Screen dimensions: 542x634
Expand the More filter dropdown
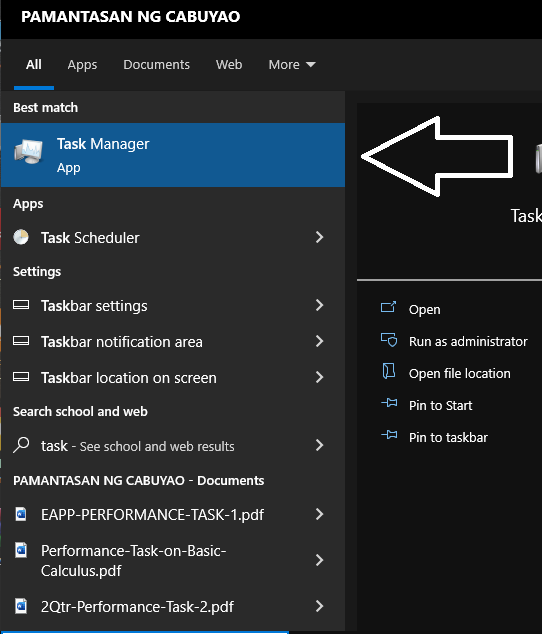click(x=292, y=65)
